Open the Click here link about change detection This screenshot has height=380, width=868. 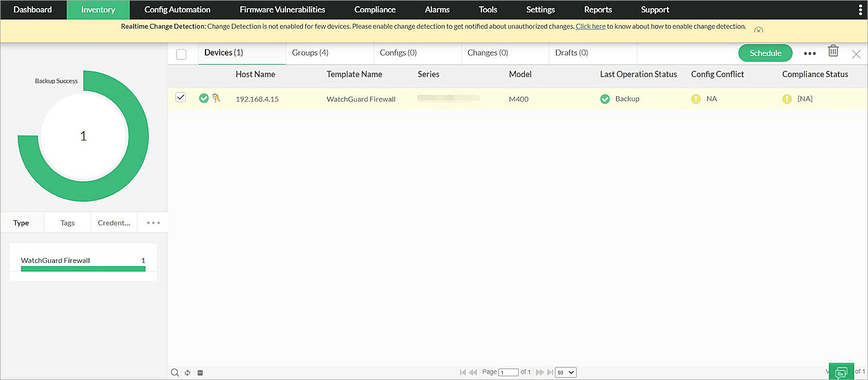590,26
